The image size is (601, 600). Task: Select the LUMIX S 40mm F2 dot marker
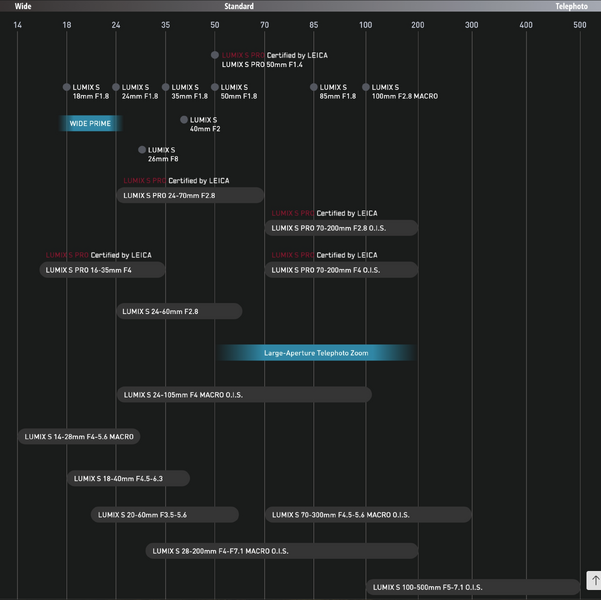tap(184, 120)
